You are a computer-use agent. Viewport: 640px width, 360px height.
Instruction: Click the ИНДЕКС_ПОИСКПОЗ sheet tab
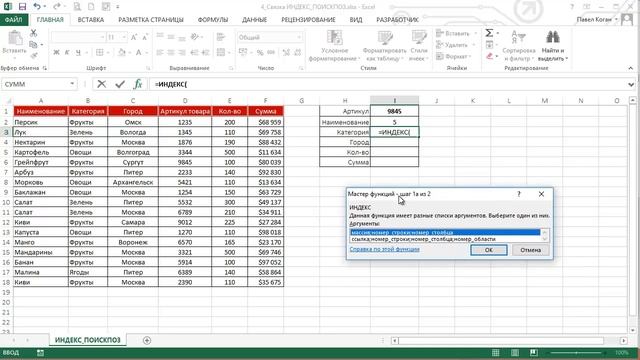[x=88, y=340]
